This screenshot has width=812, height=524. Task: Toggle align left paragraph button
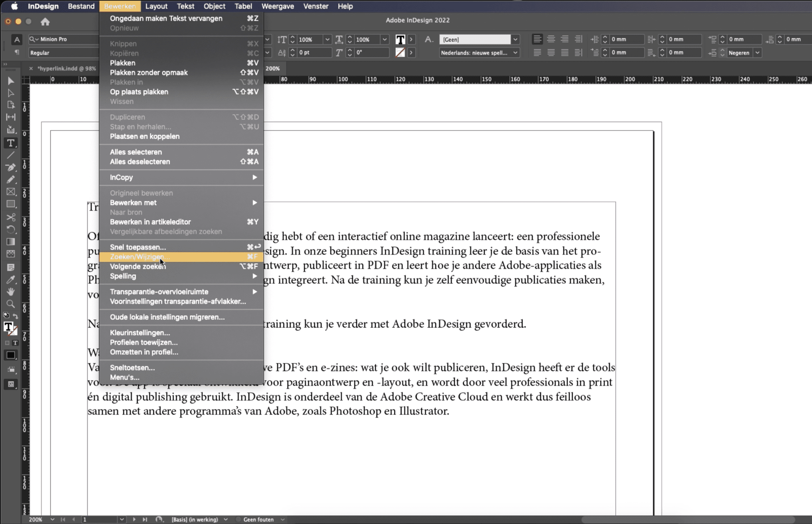(x=537, y=39)
